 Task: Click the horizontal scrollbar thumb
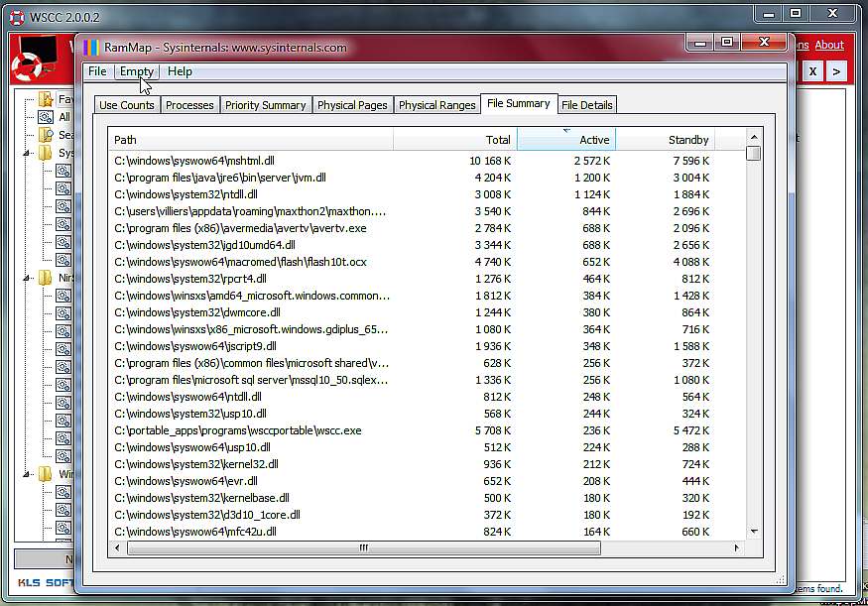pos(364,547)
